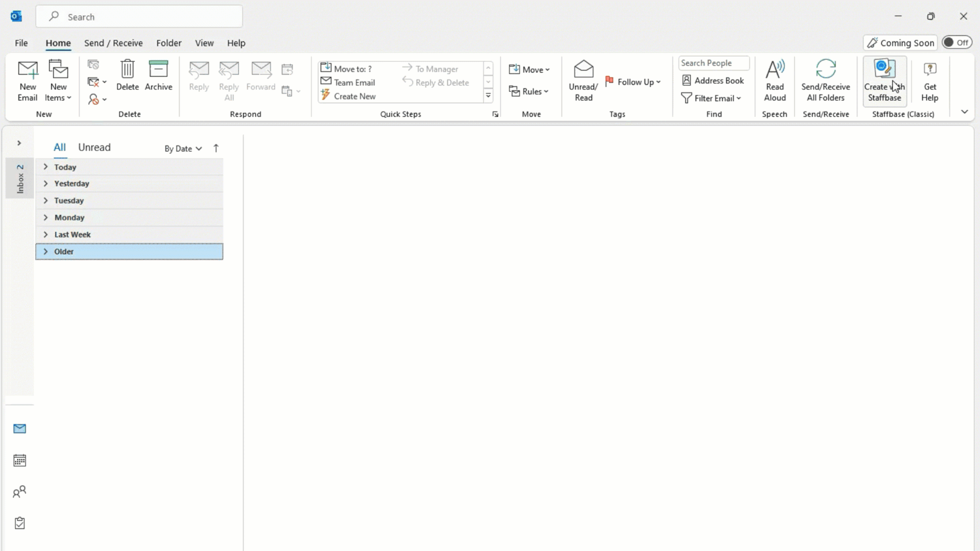Click the Reply button

click(x=199, y=76)
